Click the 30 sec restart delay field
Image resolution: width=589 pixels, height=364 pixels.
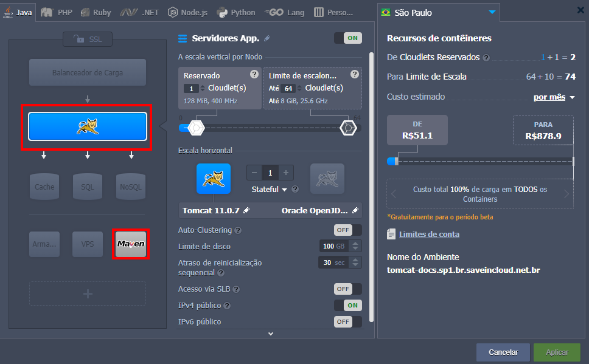(333, 263)
